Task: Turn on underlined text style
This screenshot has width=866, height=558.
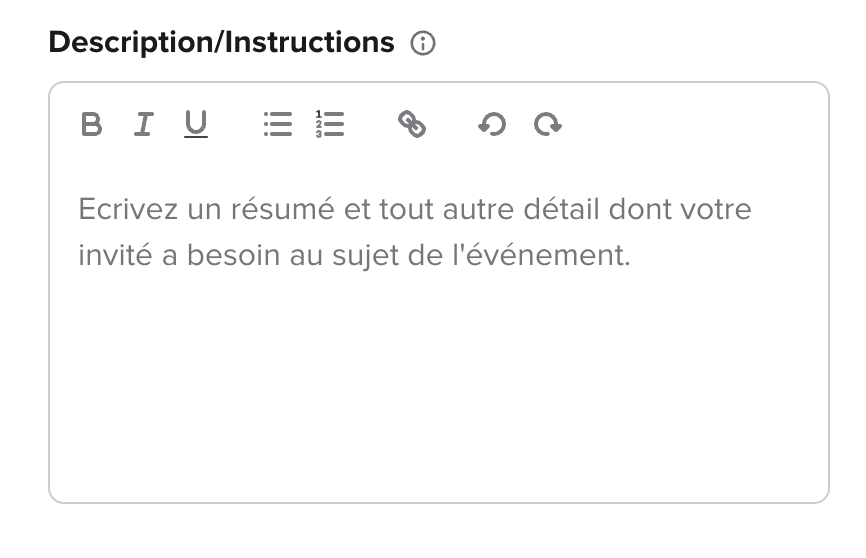Action: (x=196, y=124)
